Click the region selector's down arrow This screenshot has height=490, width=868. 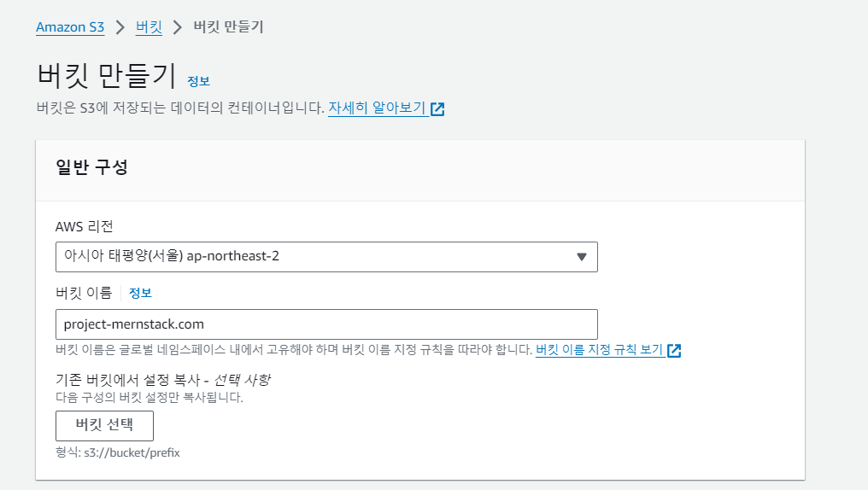(x=582, y=257)
